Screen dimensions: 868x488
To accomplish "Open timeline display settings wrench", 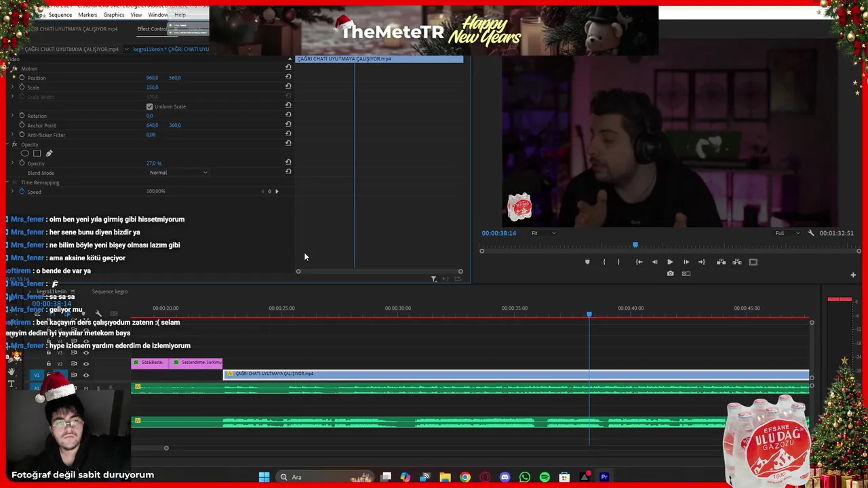I will coord(98,314).
